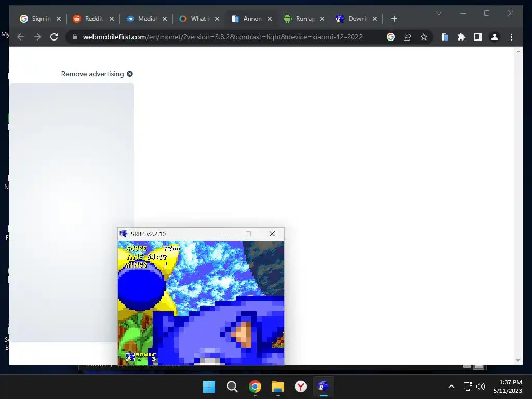This screenshot has height=399, width=532.
Task: Minimize the SRB2 v2.2.10 window
Action: 224,234
